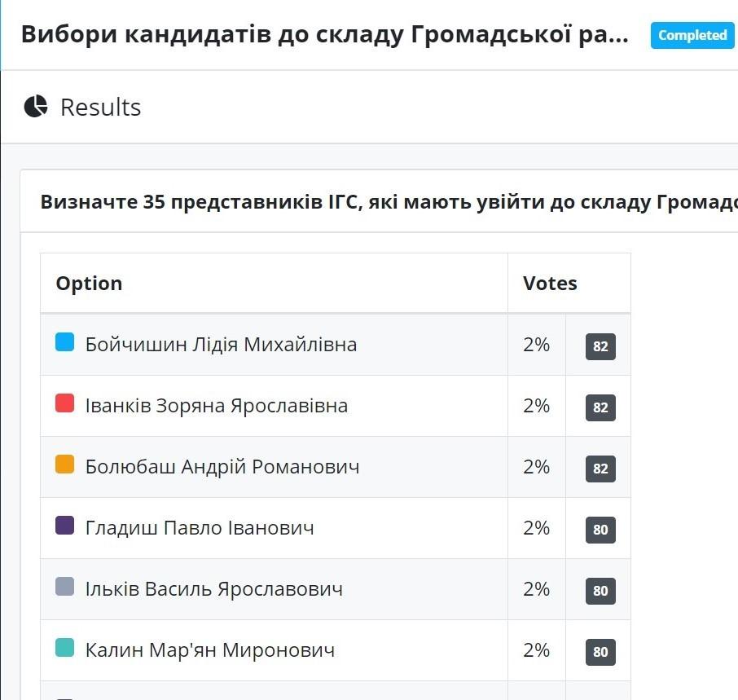
Task: Click the Option column header
Action: click(89, 284)
